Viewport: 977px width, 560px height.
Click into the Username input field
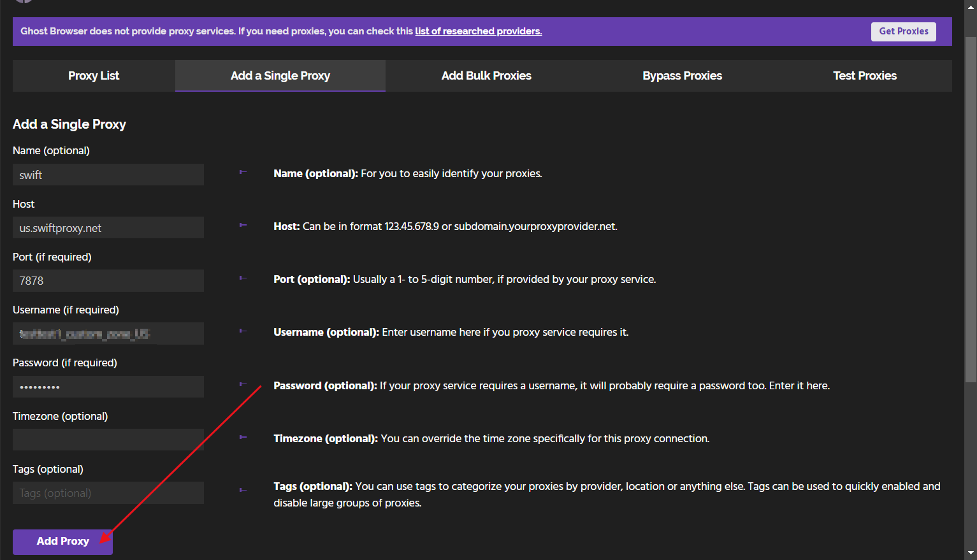[108, 334]
